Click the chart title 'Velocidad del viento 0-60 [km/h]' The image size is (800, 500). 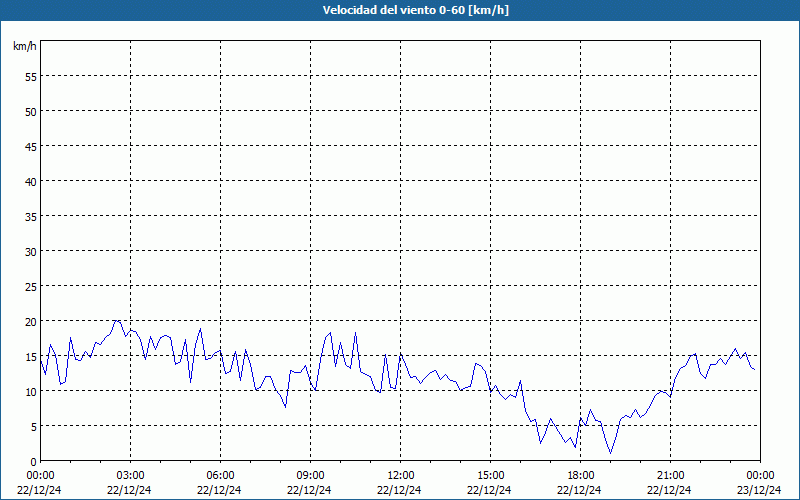(x=415, y=10)
